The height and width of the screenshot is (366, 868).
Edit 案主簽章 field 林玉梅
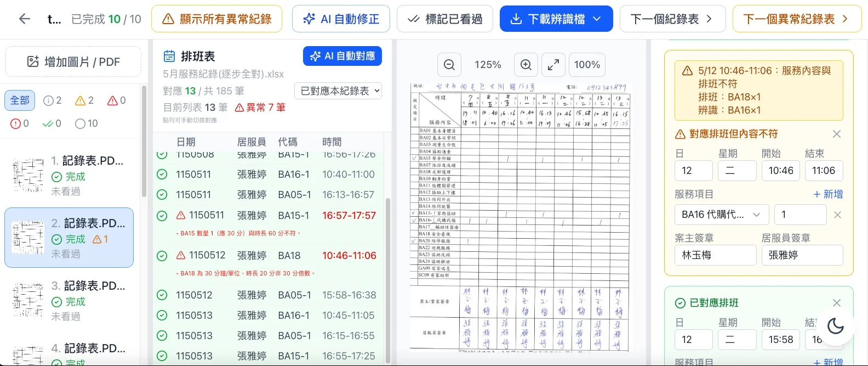pos(716,255)
